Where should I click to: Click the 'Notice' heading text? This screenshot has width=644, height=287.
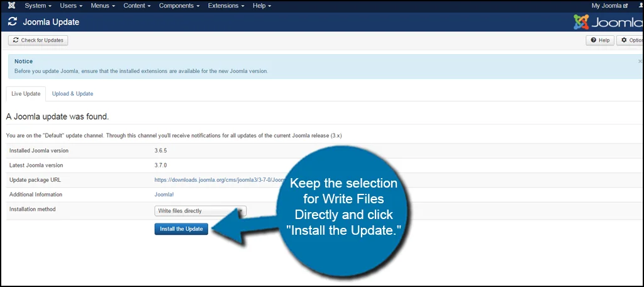[x=23, y=61]
